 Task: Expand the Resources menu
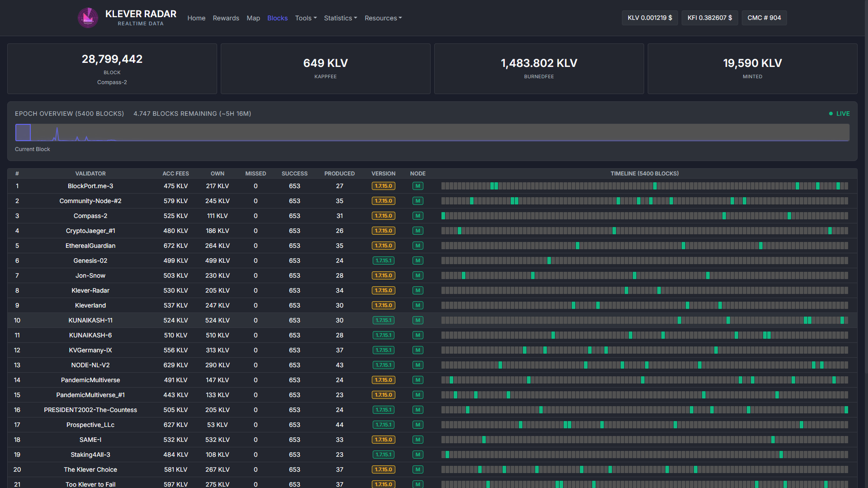coord(383,18)
